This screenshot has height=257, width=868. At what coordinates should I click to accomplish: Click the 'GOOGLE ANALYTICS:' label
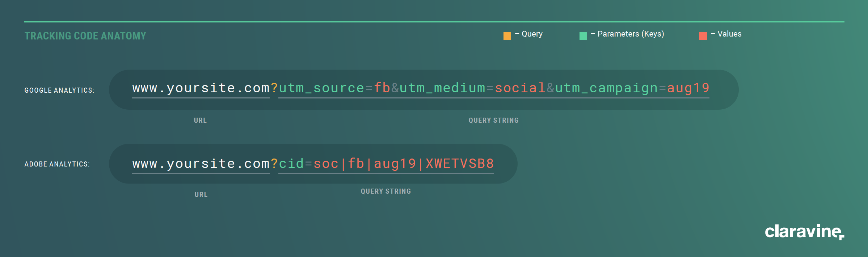click(59, 90)
